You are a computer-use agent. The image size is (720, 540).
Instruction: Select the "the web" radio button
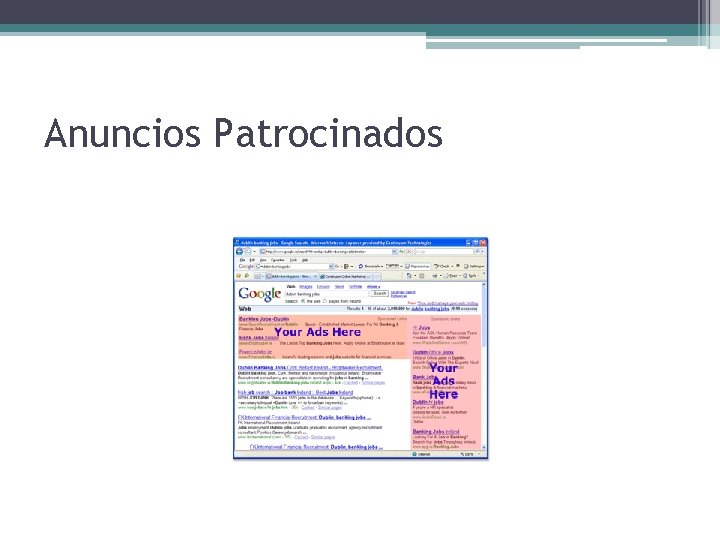click(x=303, y=301)
